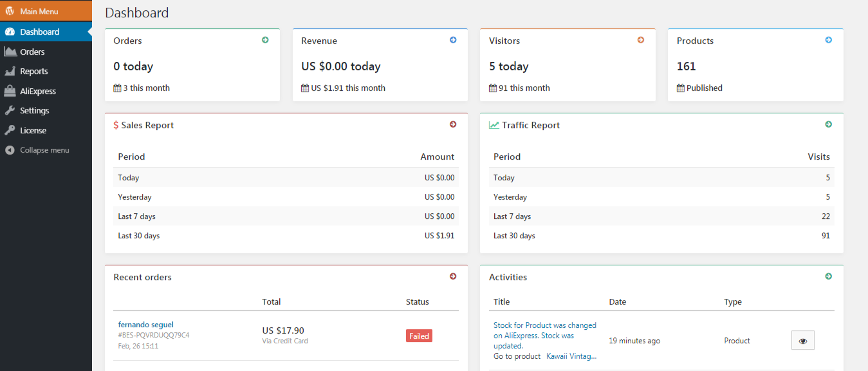The image size is (868, 371).
Task: Open the Visitors card orange arrow icon
Action: pyautogui.click(x=641, y=40)
